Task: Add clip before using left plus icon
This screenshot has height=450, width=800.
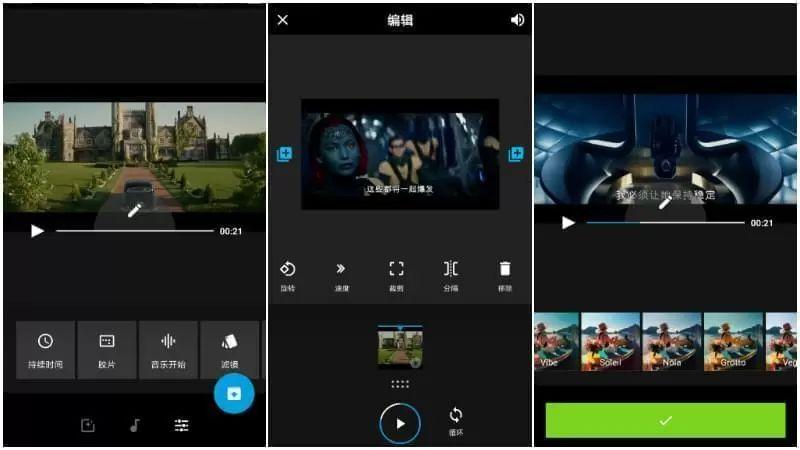Action: point(284,154)
